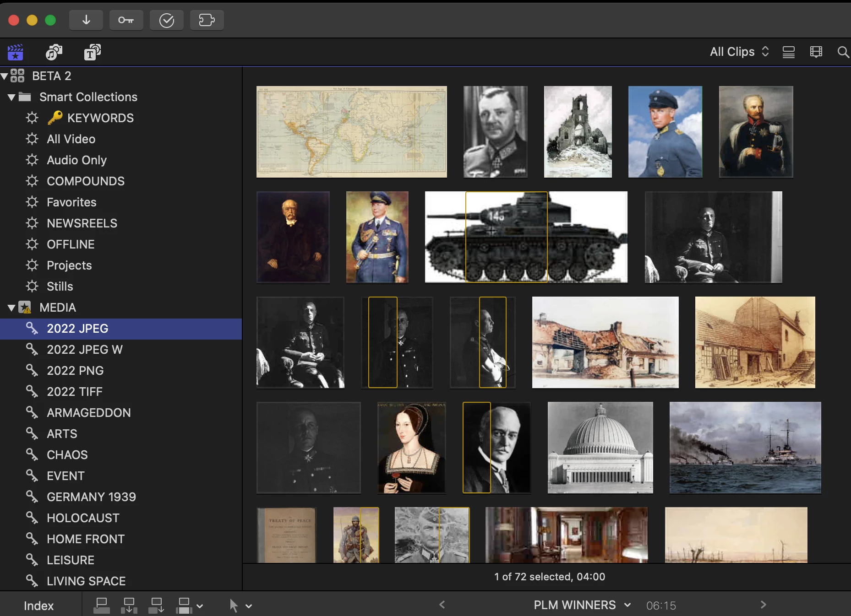The width and height of the screenshot is (851, 616).
Task: Collapse the Smart Collections folder
Action: tap(12, 97)
